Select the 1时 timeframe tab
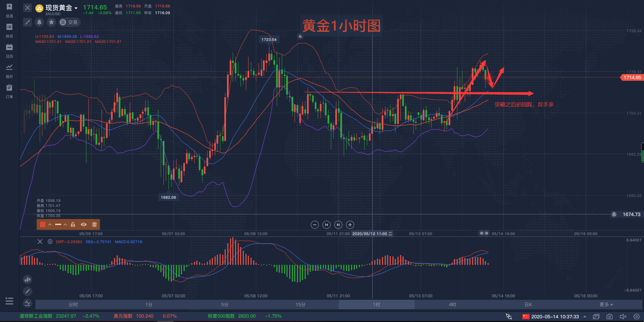 [x=376, y=305]
